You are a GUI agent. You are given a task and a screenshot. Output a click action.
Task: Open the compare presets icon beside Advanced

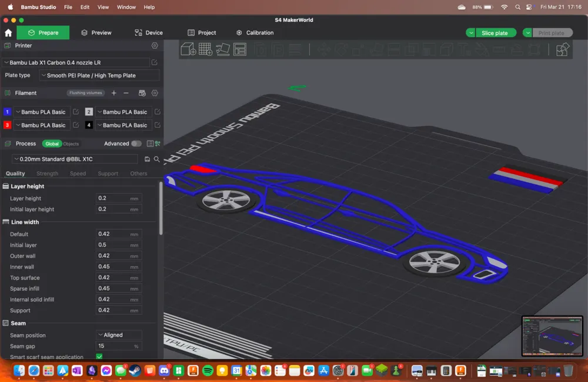[158, 144]
